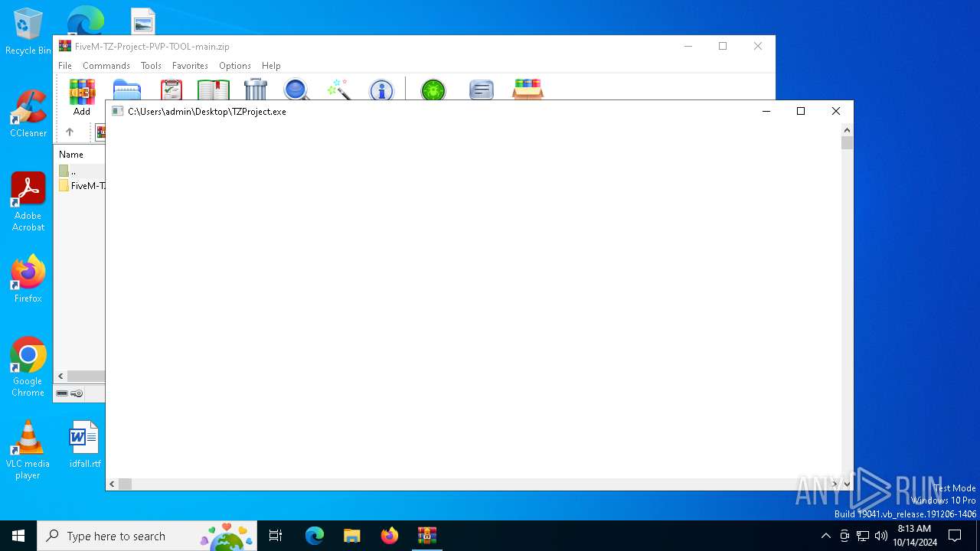Click the console horizontal scrollbar right arrow

coord(835,484)
